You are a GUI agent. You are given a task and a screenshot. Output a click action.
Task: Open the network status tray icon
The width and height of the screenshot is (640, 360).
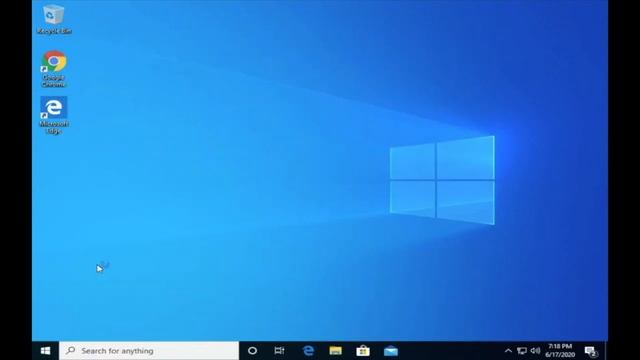[x=522, y=351]
